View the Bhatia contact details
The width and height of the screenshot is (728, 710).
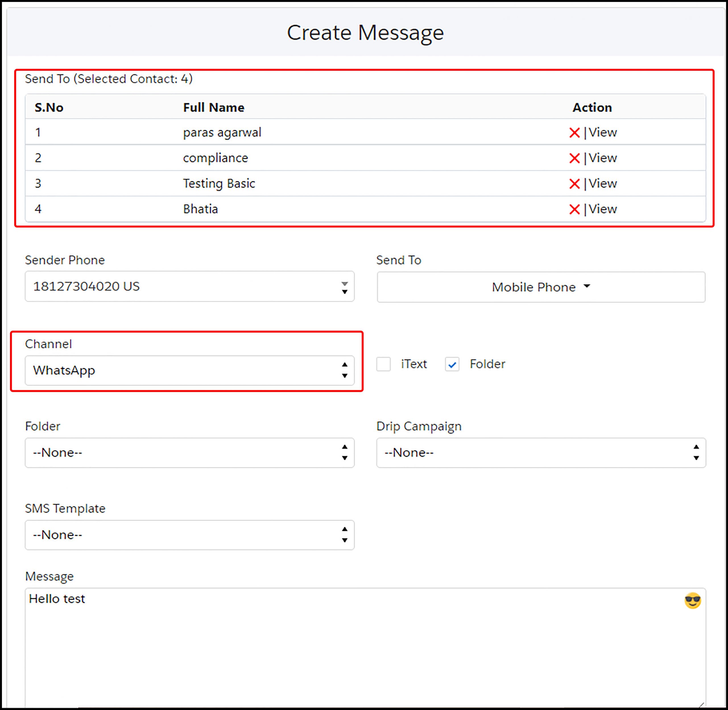point(603,209)
